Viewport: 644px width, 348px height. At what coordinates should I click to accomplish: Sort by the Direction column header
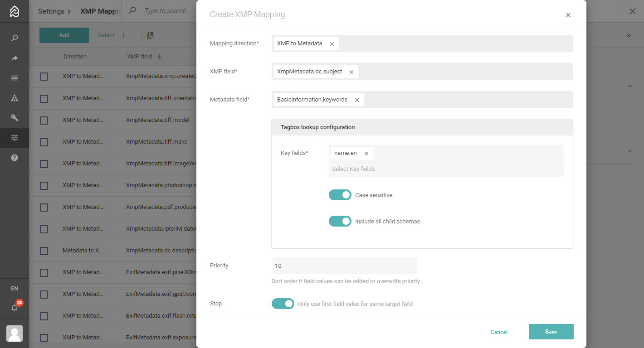[75, 57]
